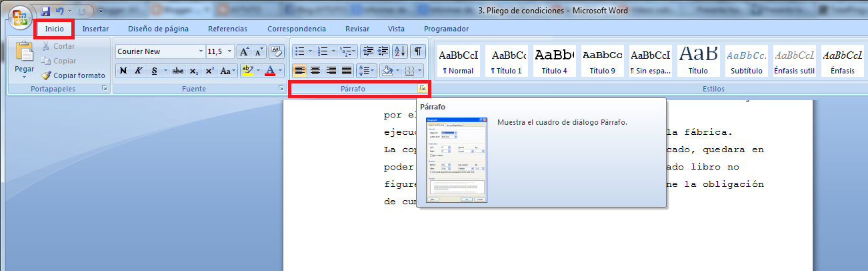Apply the Subtítulo style
The width and height of the screenshot is (868, 271).
tap(747, 61)
